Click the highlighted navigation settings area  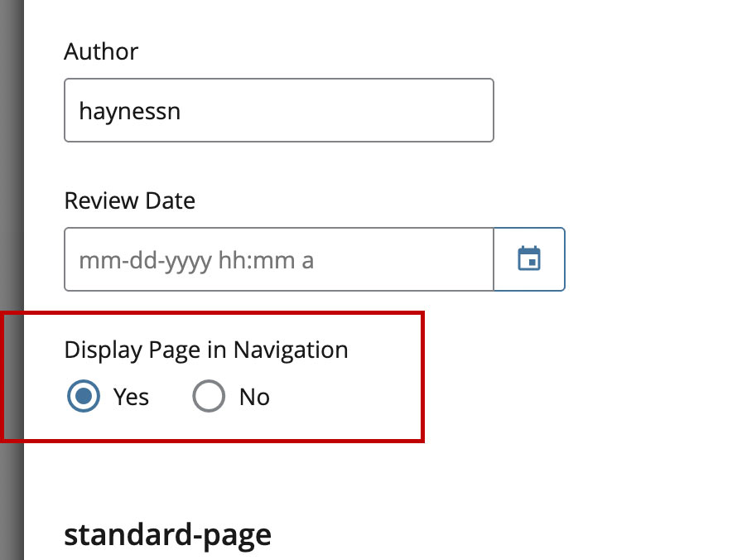[x=212, y=377]
